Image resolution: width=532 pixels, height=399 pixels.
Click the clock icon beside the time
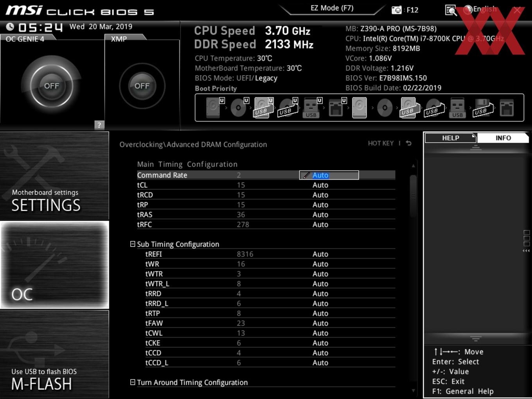pyautogui.click(x=10, y=27)
